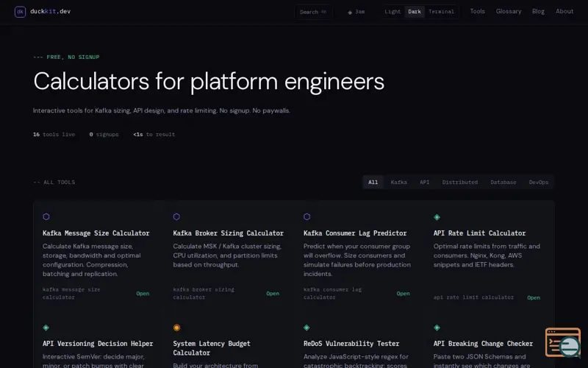This screenshot has height=368, width=588.
Task: Click the ReDoS Vulnerability Tester title
Action: (351, 344)
